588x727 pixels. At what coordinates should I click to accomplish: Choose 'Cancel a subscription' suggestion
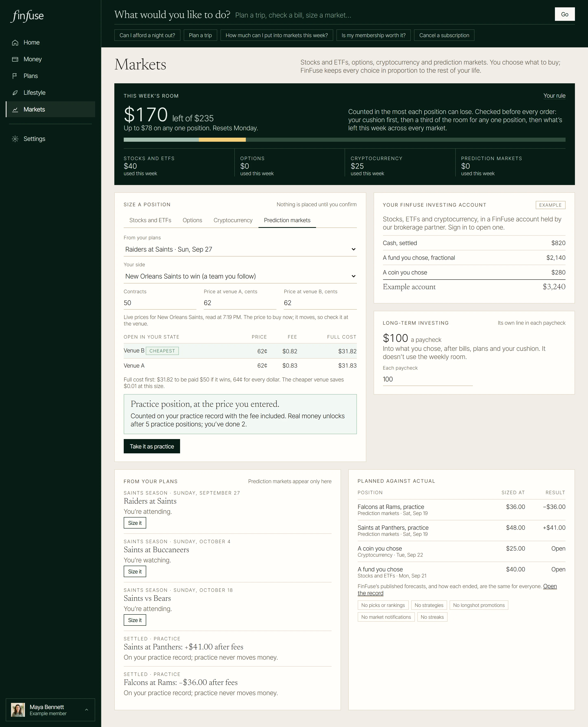(x=444, y=35)
